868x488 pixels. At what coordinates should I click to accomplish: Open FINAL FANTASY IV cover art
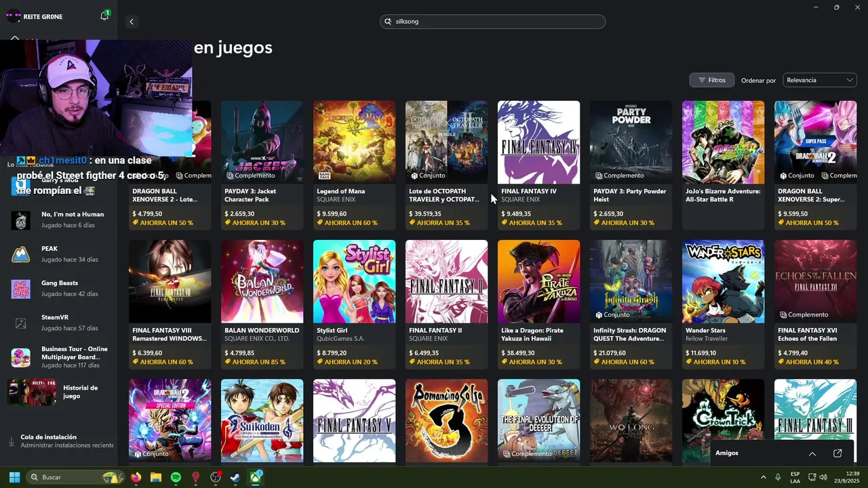(538, 142)
